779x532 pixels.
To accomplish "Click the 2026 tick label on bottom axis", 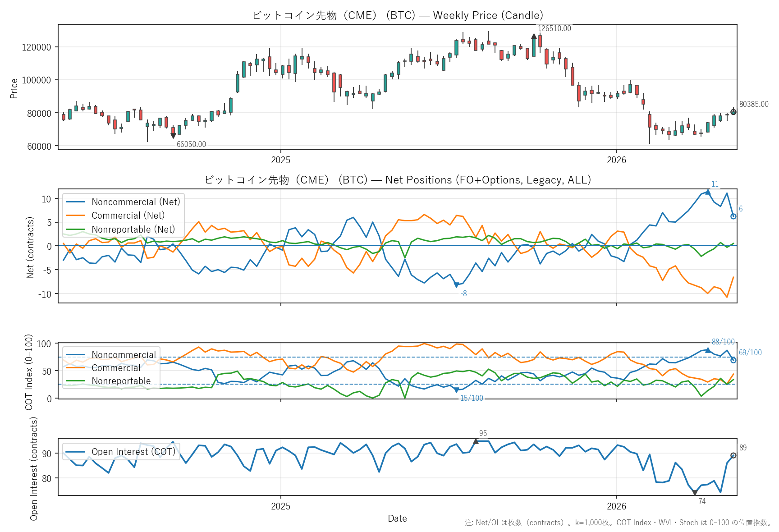I will pos(616,506).
